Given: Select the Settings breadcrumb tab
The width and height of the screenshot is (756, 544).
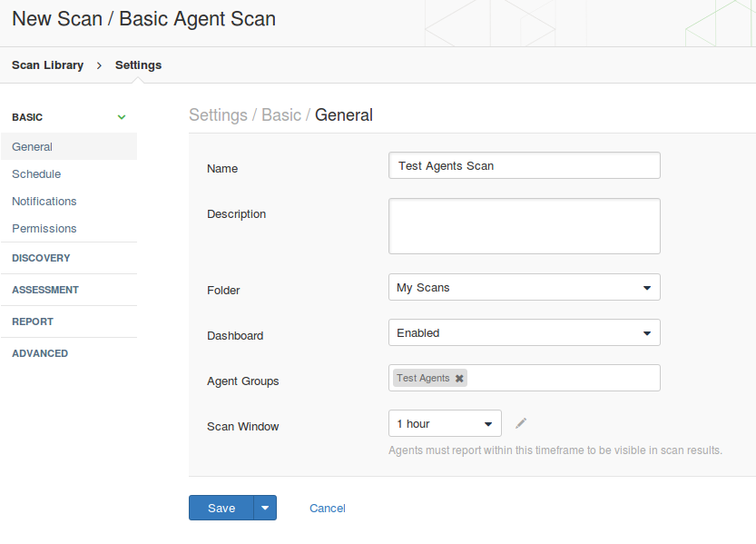Looking at the screenshot, I should 138,65.
